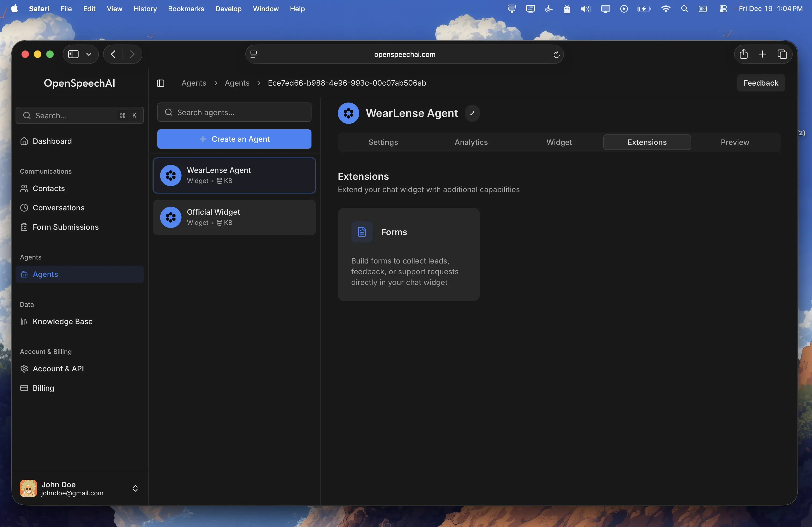Open Form Submissions in sidebar

coord(79,227)
